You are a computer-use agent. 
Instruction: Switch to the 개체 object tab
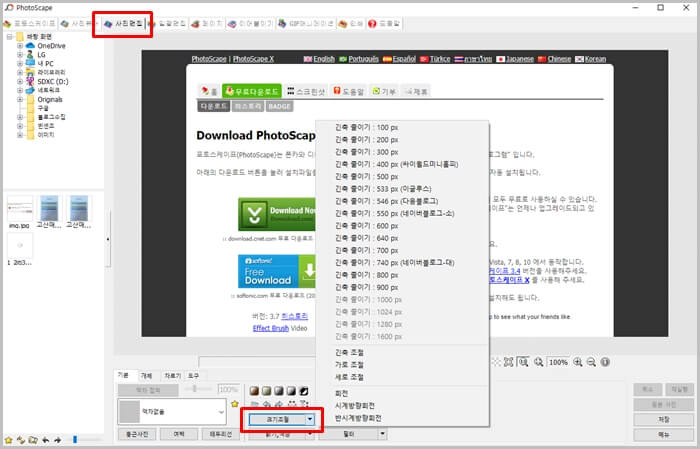pyautogui.click(x=146, y=376)
